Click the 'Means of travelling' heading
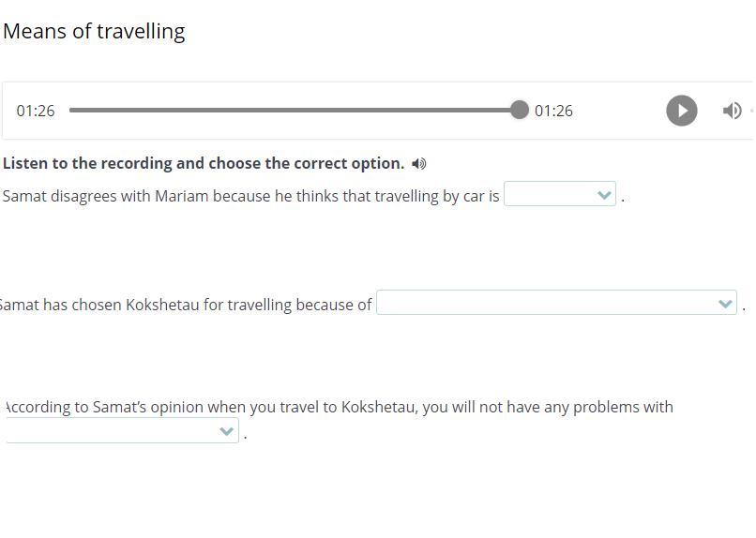The width and height of the screenshot is (756, 538). point(94,31)
